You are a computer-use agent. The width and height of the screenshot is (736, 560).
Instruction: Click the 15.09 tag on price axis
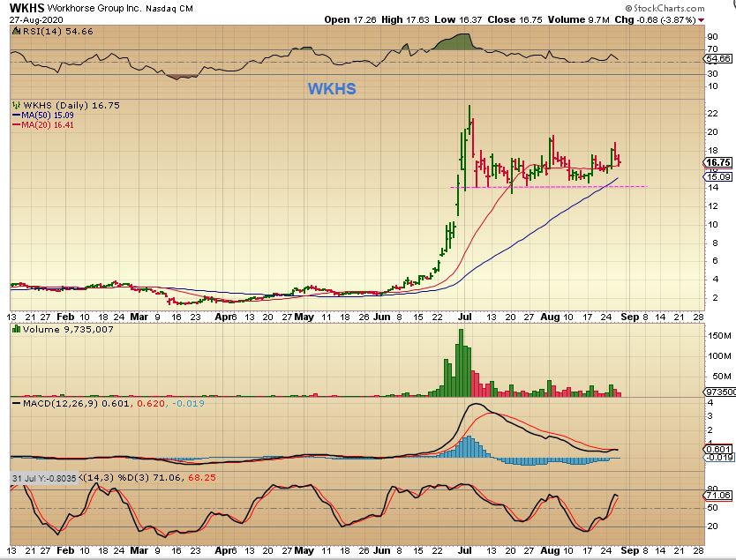click(717, 176)
